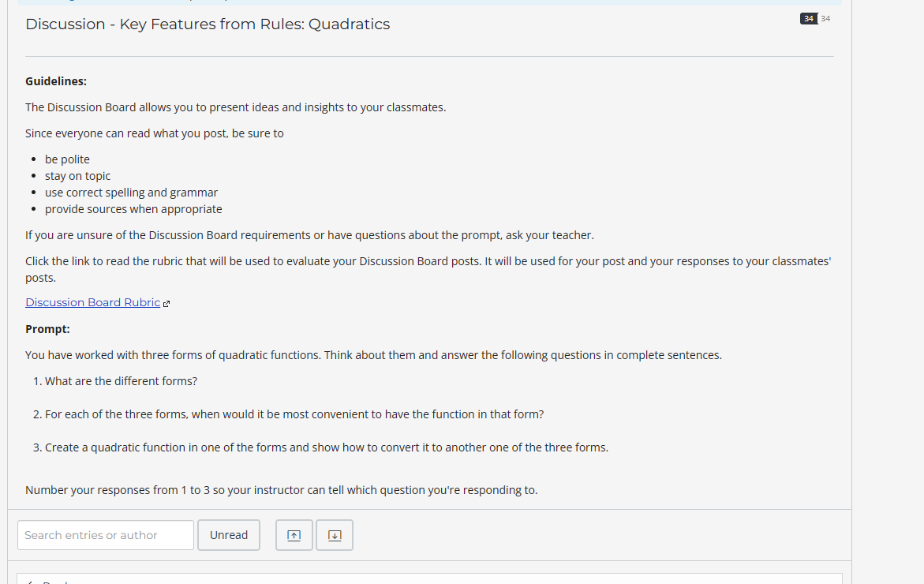Click the expand-replies button border icon
This screenshot has height=584, width=924.
[334, 534]
